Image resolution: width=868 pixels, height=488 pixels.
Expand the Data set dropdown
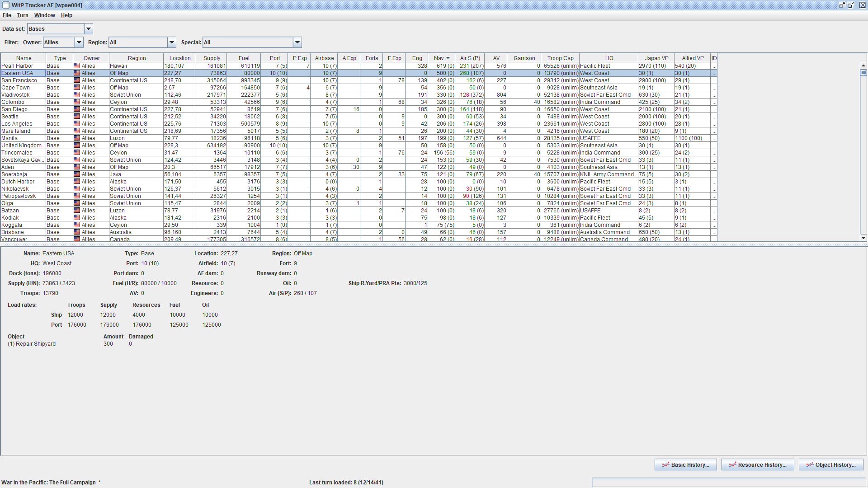[89, 29]
